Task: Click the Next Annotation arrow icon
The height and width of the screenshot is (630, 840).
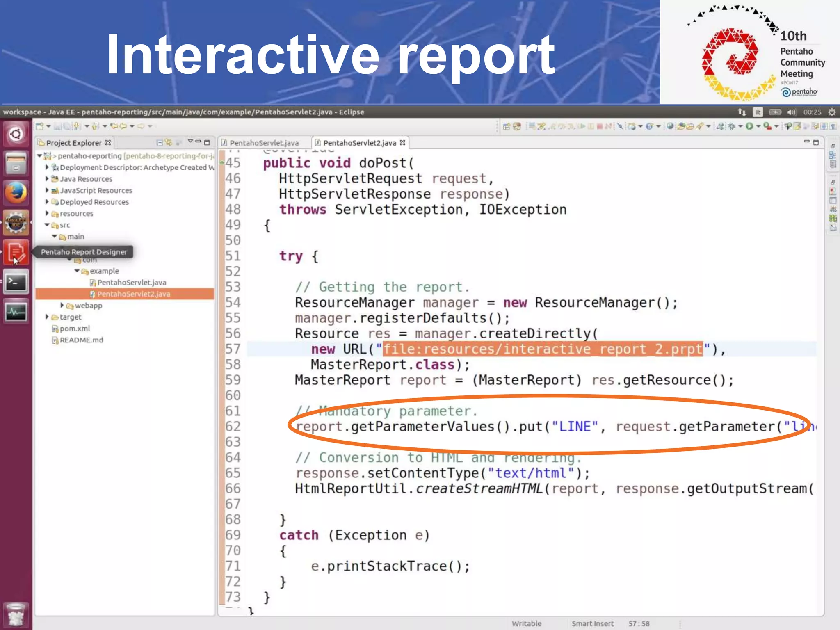Action: tap(76, 126)
